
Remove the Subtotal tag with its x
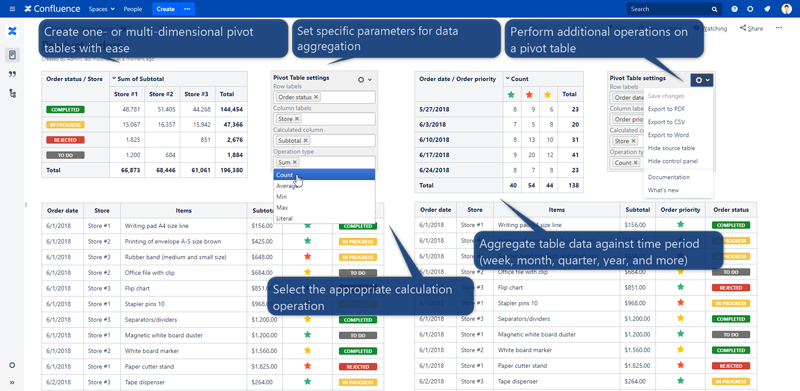click(x=306, y=140)
